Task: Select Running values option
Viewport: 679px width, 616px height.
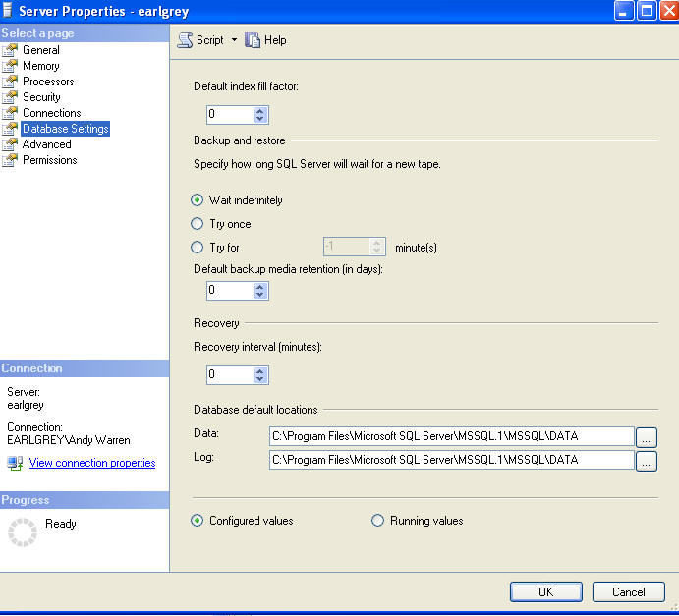Action: [377, 521]
